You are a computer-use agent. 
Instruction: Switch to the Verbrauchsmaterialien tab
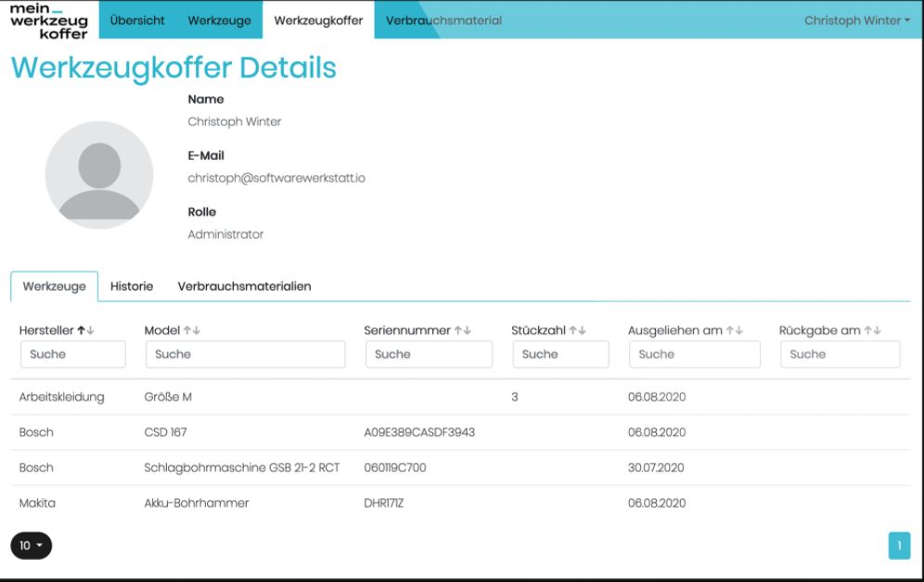tap(244, 286)
